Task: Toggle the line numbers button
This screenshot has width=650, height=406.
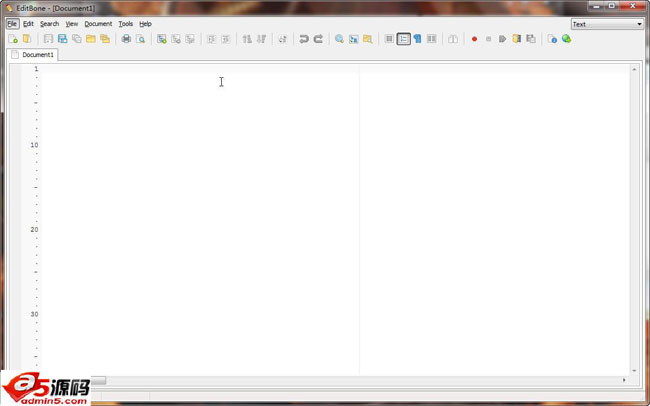Action: (403, 39)
